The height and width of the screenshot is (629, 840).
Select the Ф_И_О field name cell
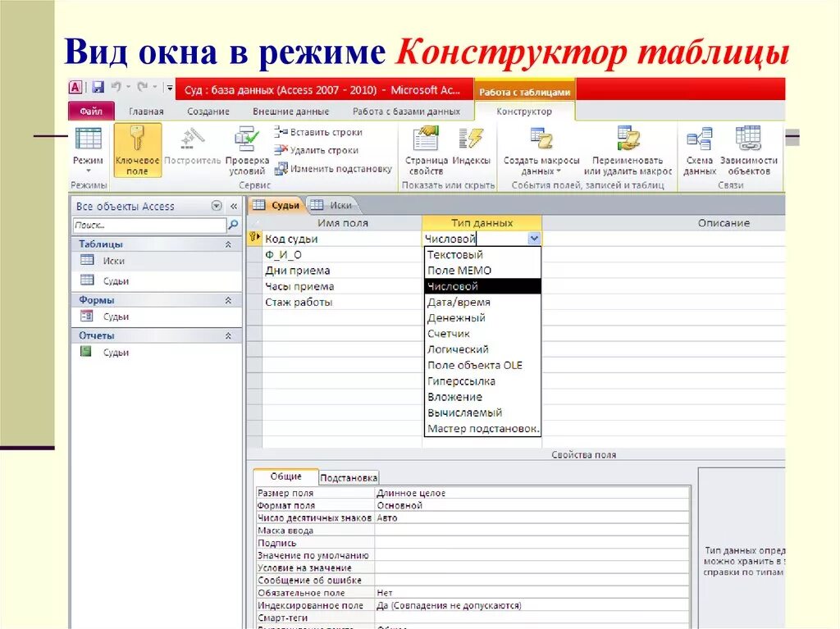click(x=342, y=255)
